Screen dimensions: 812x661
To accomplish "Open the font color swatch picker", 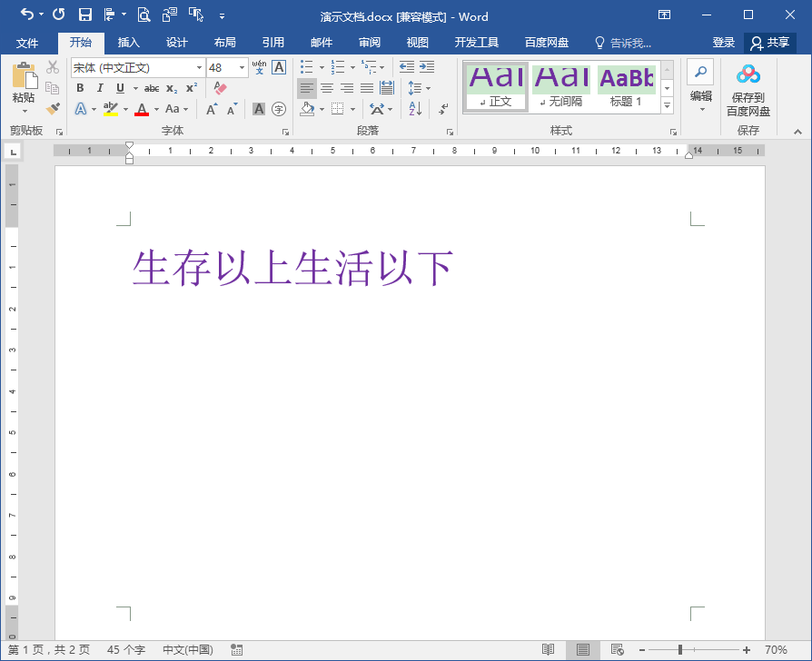I will 143,108.
